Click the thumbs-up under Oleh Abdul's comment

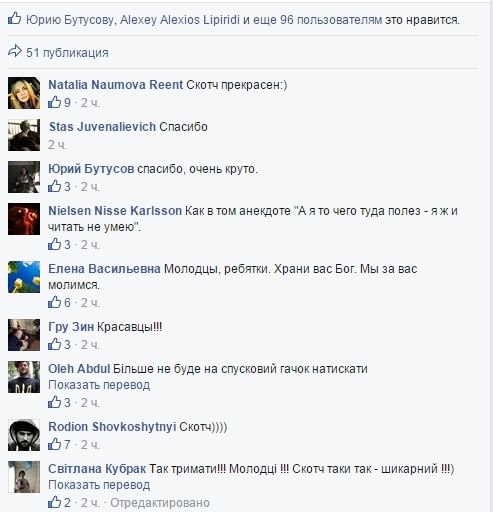coord(54,402)
